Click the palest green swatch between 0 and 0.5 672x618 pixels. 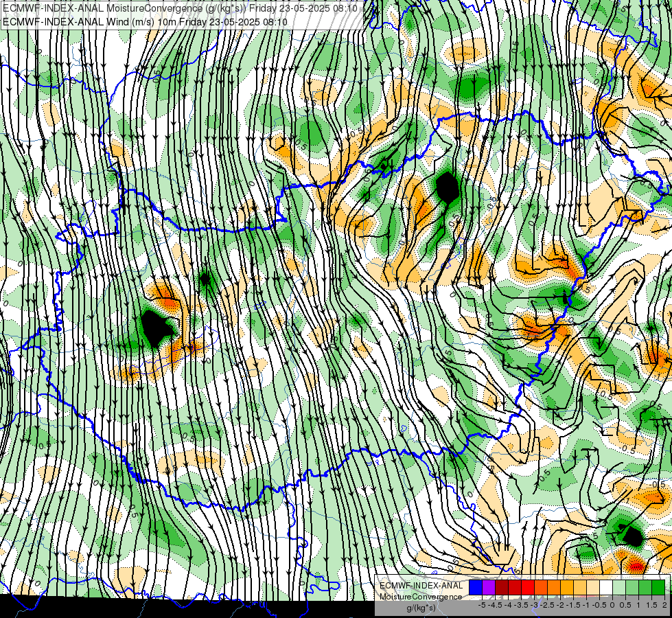[x=619, y=587]
